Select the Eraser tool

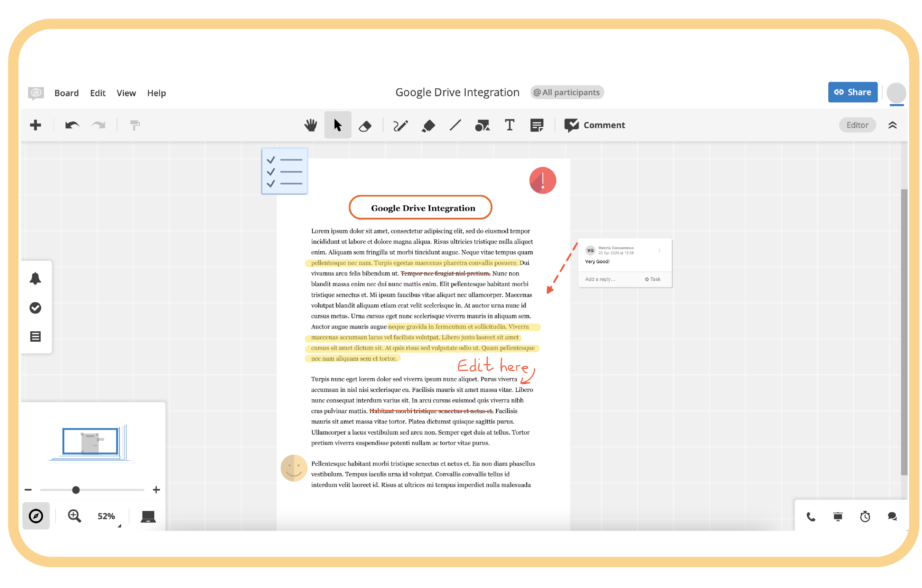(x=366, y=124)
